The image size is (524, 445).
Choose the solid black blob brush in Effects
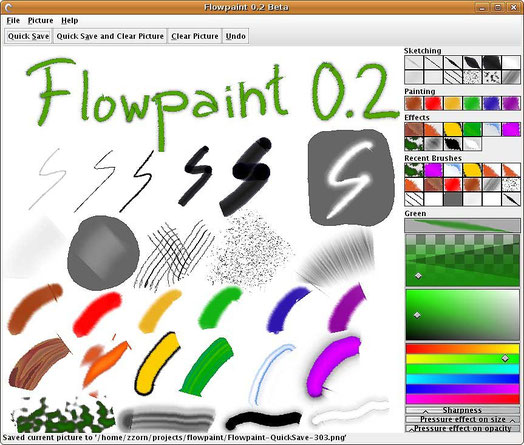(x=452, y=144)
